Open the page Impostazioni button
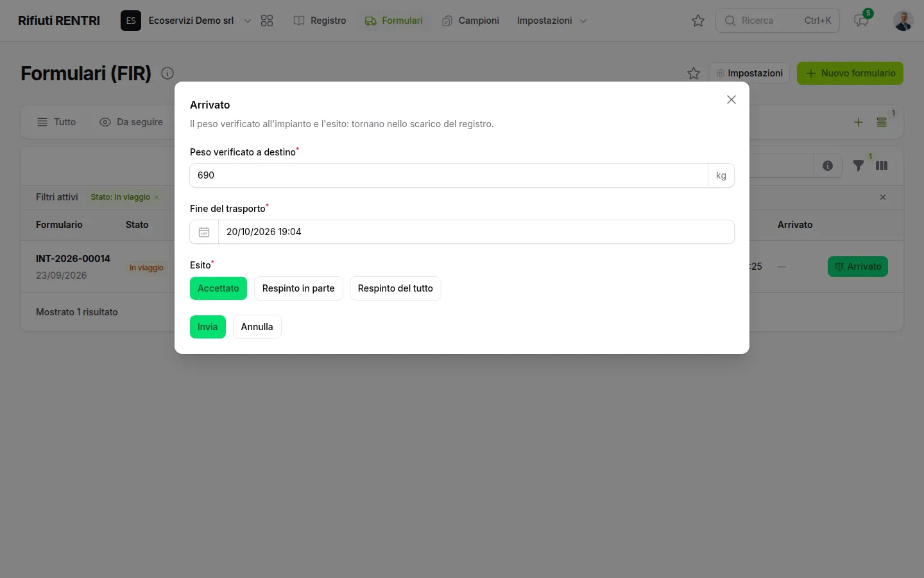 [x=749, y=73]
